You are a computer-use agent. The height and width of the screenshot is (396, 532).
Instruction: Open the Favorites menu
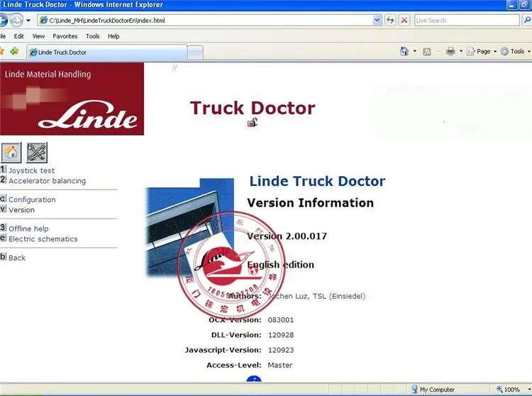[65, 36]
